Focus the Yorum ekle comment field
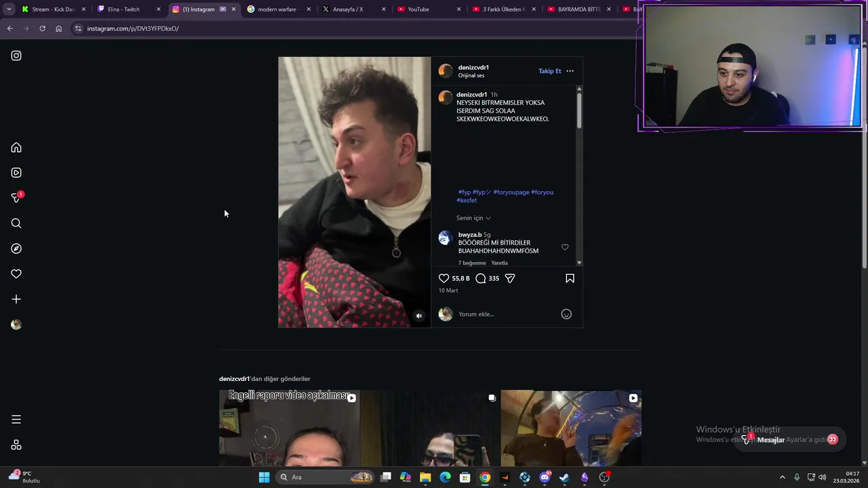 [x=507, y=314]
